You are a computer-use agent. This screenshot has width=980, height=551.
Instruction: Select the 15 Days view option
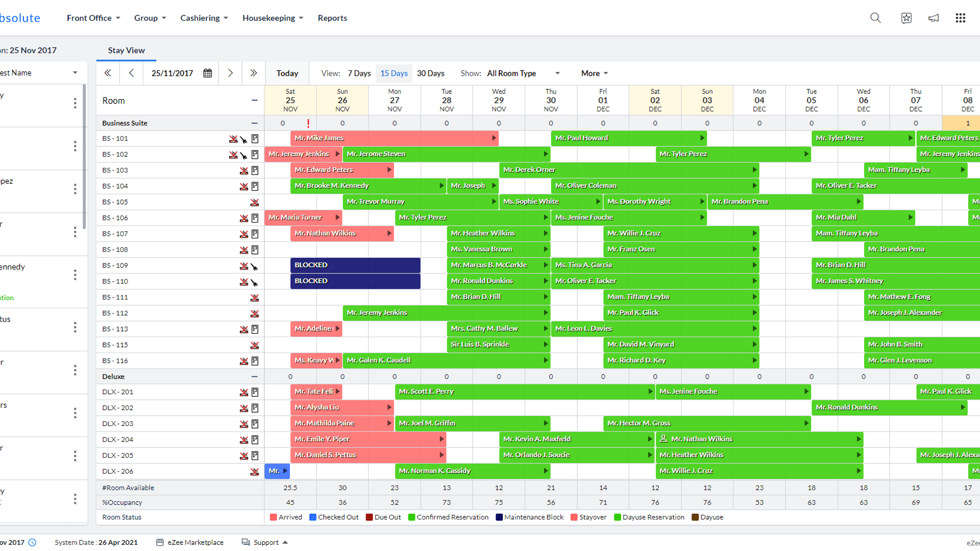(x=394, y=73)
